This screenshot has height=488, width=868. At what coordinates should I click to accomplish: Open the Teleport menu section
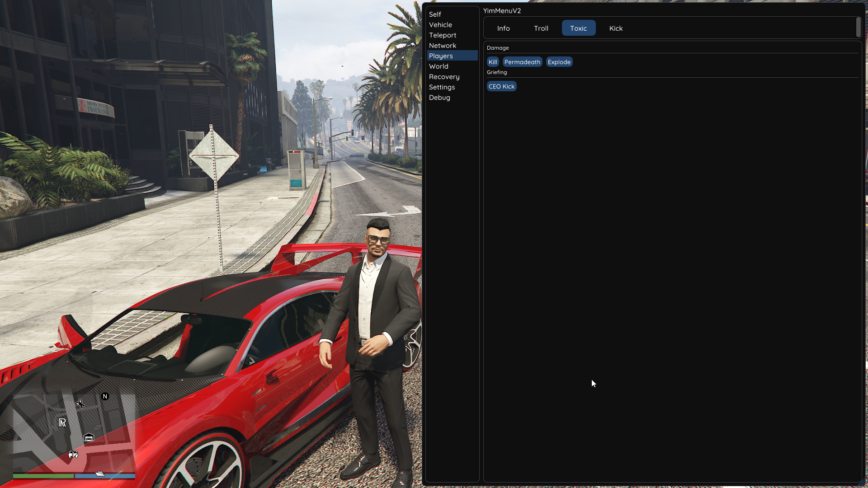coord(443,35)
